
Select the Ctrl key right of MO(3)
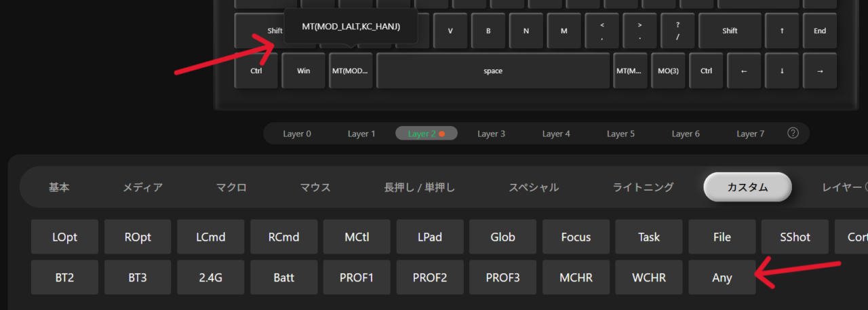click(x=706, y=71)
